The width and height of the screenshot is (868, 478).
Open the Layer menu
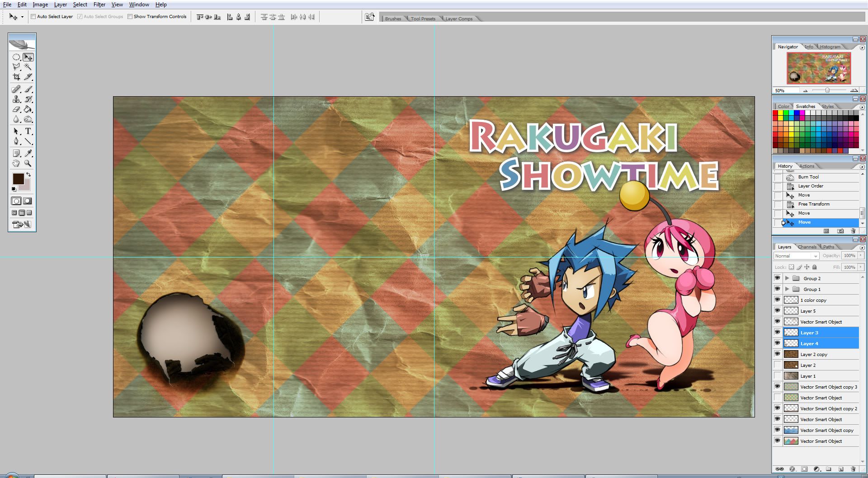[61, 5]
